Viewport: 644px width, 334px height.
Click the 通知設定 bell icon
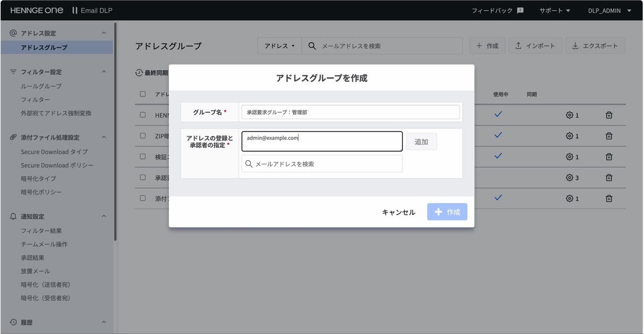tap(14, 217)
